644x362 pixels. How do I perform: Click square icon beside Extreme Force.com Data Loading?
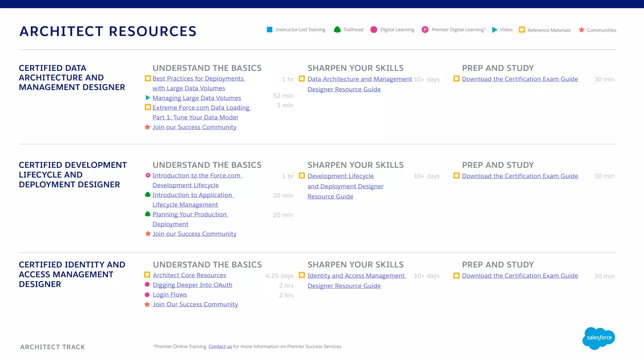pos(148,107)
